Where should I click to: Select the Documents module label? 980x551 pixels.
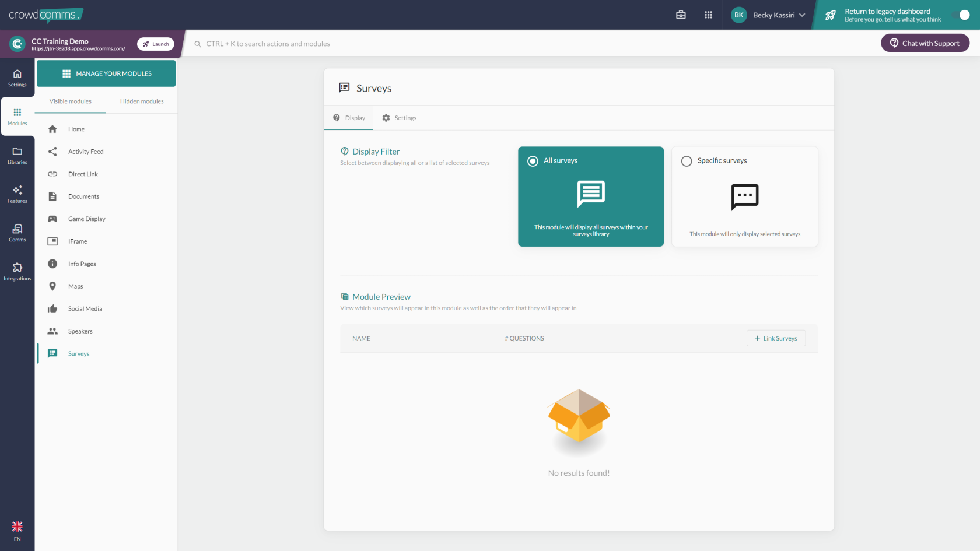click(x=83, y=196)
